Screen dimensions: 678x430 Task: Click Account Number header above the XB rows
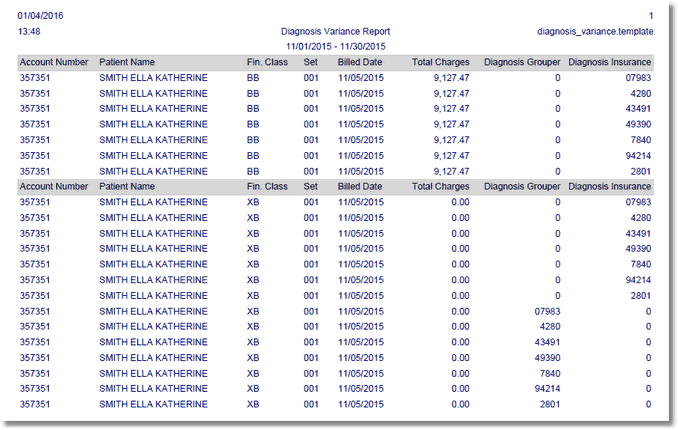pyautogui.click(x=54, y=186)
